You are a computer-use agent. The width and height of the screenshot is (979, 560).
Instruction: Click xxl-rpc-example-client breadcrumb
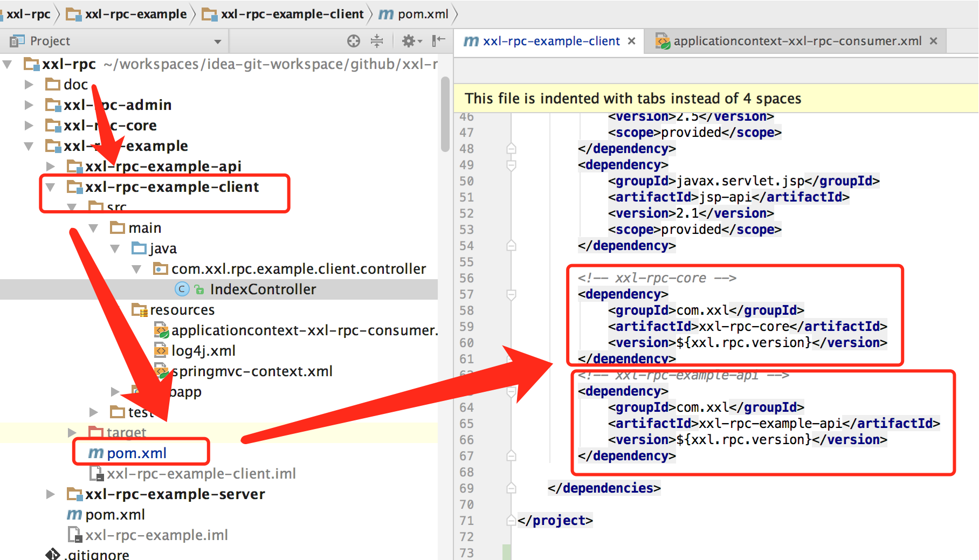coord(283,14)
